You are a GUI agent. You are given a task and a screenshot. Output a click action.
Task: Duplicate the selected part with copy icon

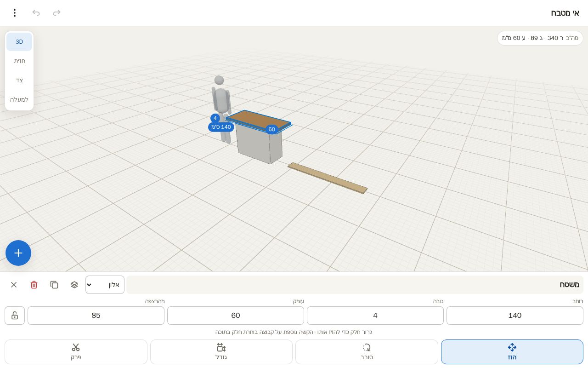pos(54,285)
